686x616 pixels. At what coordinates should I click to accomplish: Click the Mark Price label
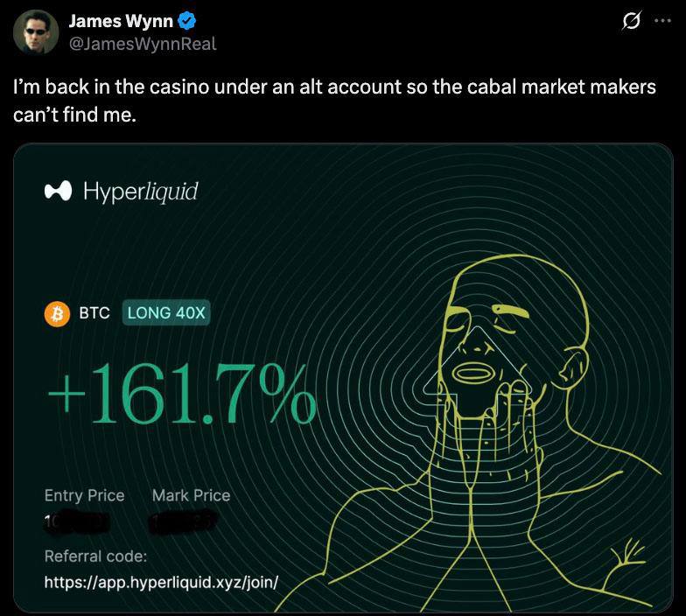pos(191,495)
